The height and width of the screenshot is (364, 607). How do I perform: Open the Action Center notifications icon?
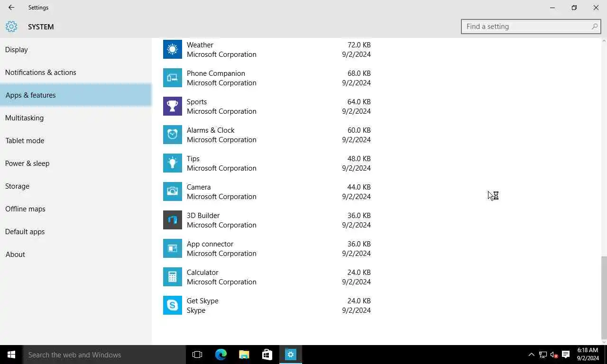click(566, 355)
